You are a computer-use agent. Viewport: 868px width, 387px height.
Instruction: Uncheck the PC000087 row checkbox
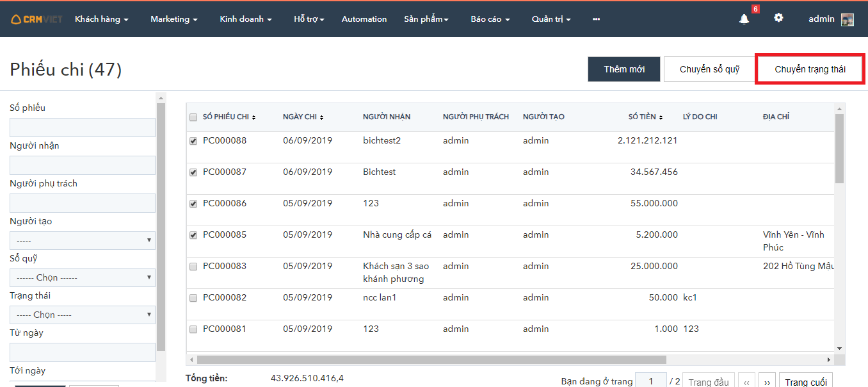click(193, 172)
